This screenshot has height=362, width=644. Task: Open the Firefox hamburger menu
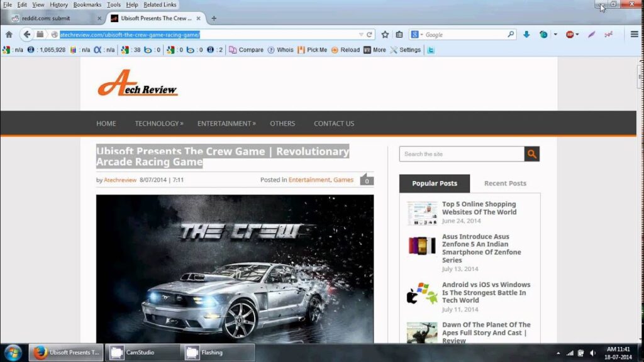click(635, 35)
